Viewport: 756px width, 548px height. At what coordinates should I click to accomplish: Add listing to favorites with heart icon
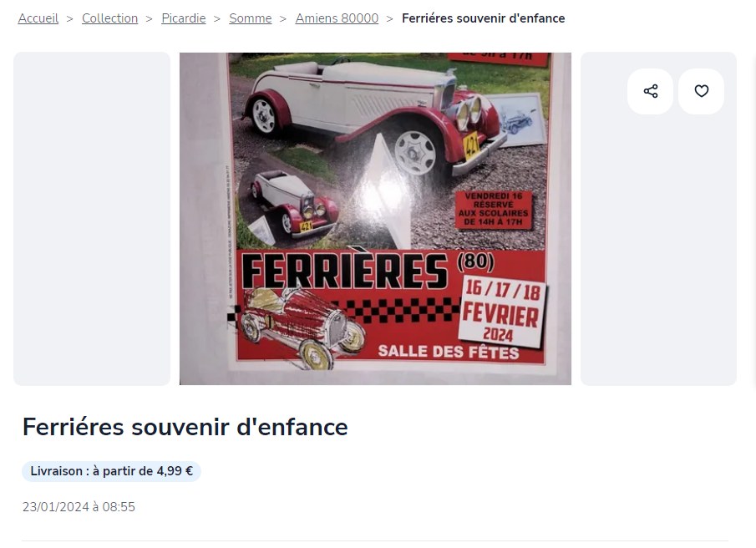tap(701, 91)
